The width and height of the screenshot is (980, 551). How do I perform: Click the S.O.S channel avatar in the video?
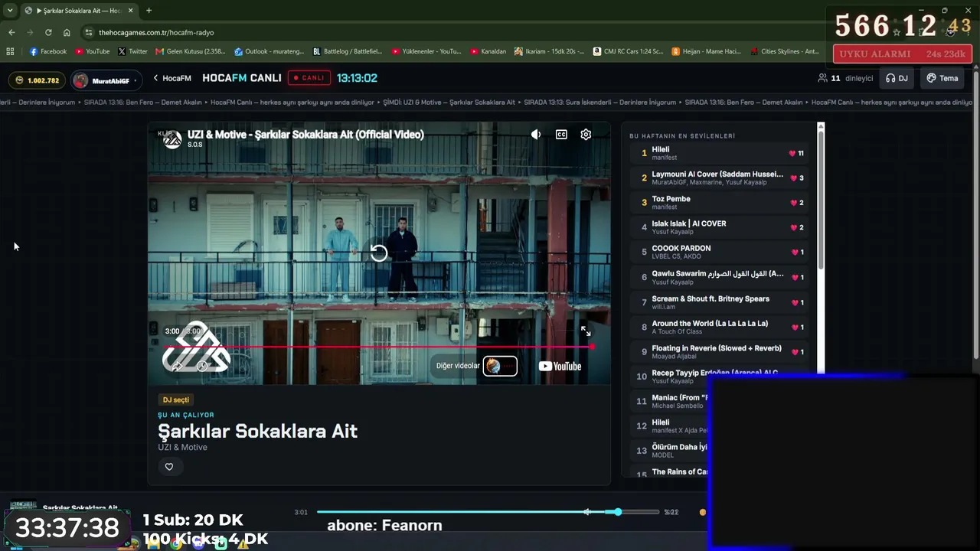point(172,139)
